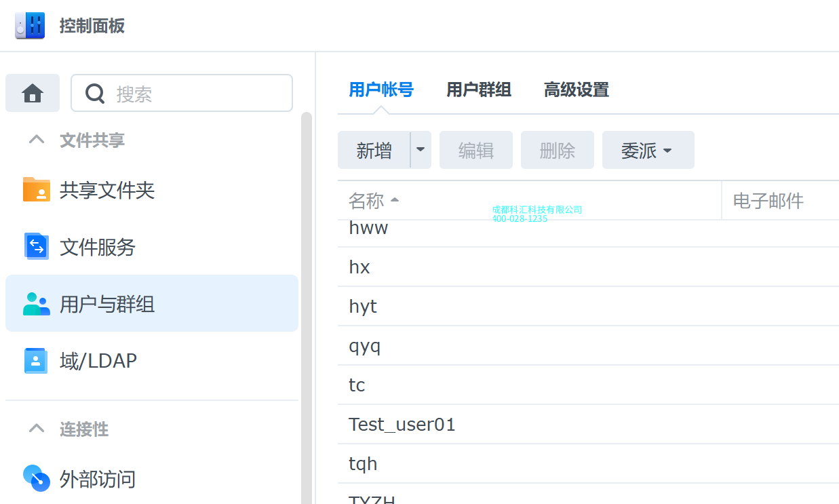Screen dimensions: 839x504
Task: Switch to the 用户群组 tab
Action: 478,90
